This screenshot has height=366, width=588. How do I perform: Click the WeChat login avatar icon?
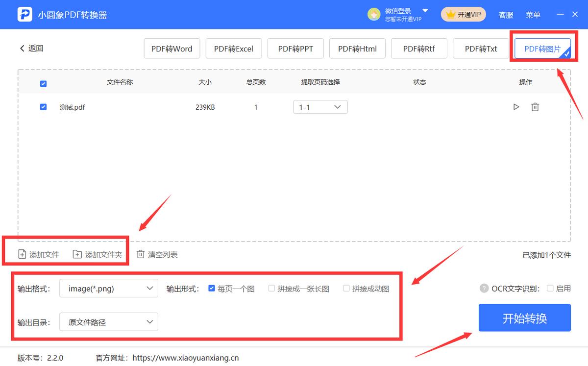click(374, 14)
